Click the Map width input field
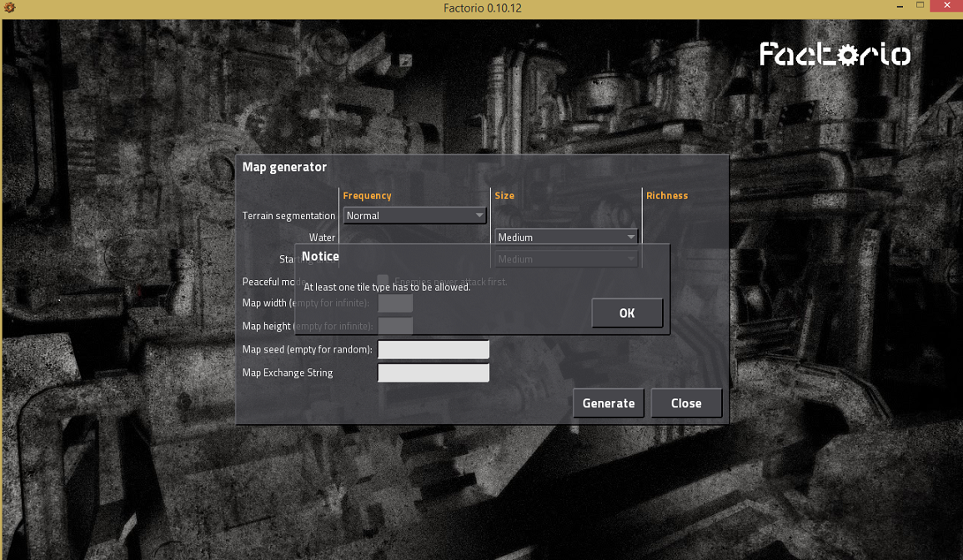This screenshot has width=963, height=560. [x=395, y=303]
